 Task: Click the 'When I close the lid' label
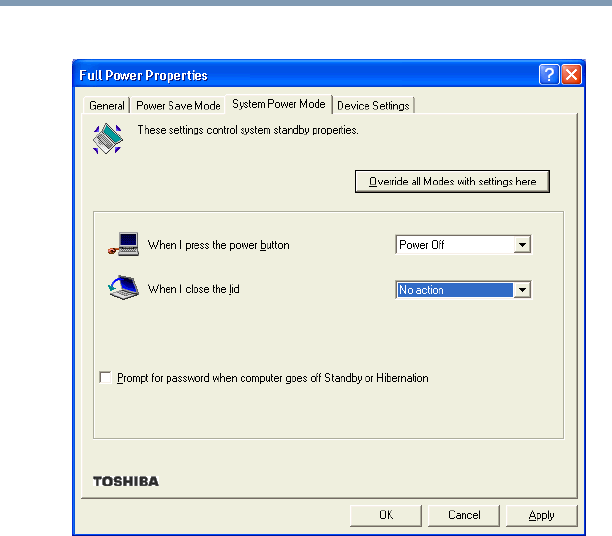tap(194, 289)
